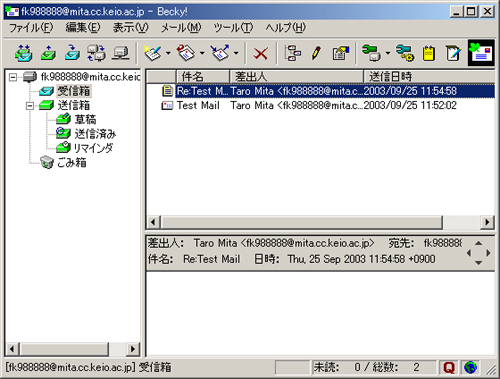Image resolution: width=500 pixels, height=379 pixels.
Task: Click the status bar mailbox name text
Action: pyautogui.click(x=88, y=367)
